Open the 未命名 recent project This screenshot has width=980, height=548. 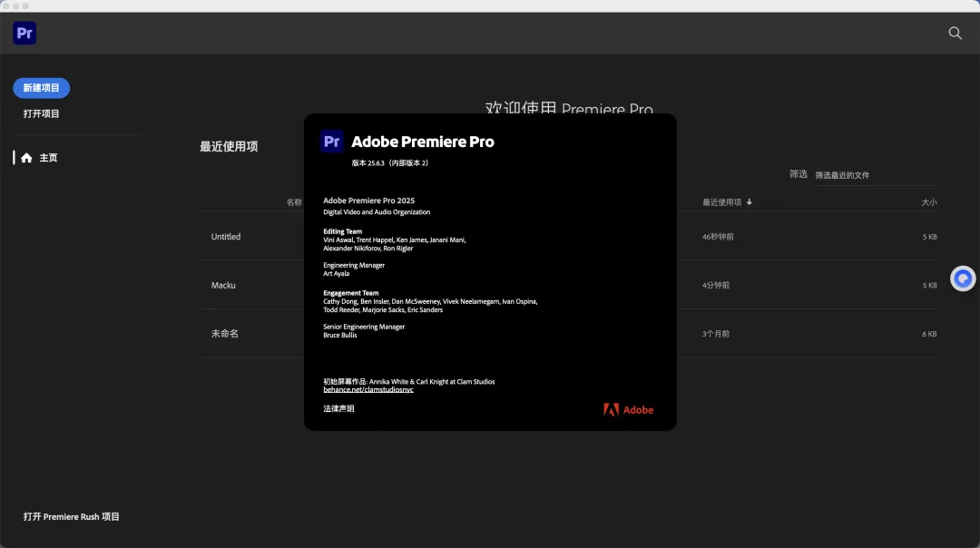pos(225,334)
